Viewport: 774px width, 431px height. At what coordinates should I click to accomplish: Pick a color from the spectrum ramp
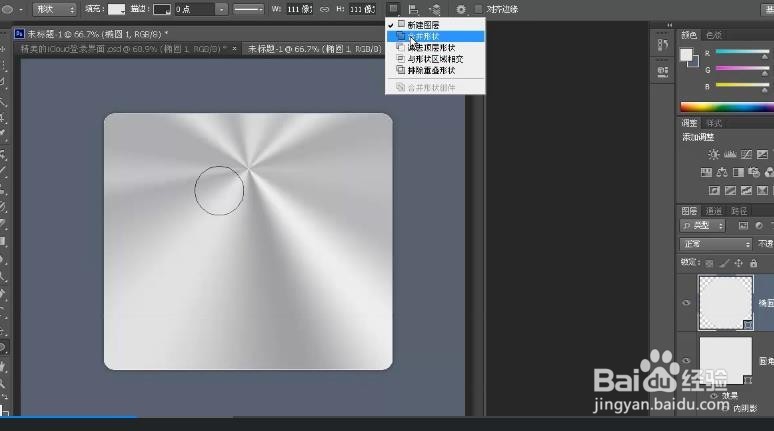(x=727, y=107)
